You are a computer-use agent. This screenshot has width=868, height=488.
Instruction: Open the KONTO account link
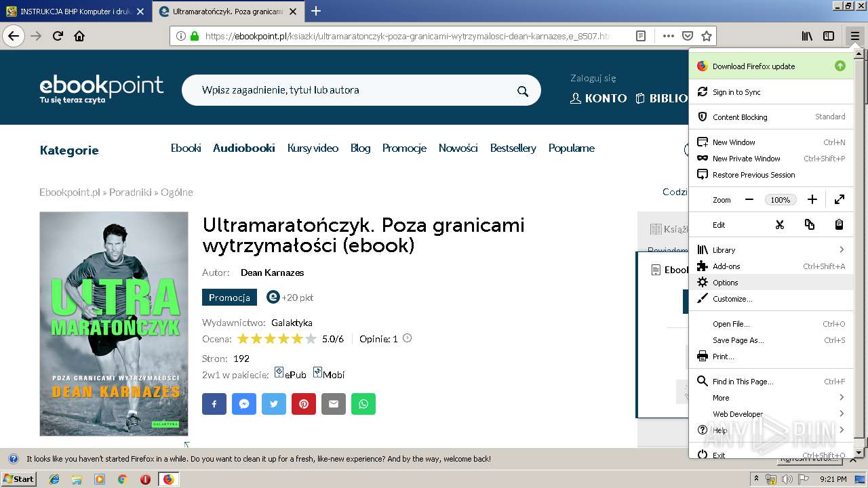[x=599, y=98]
